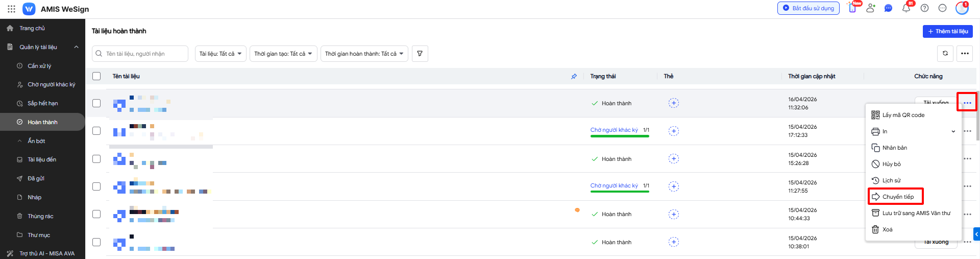Open the chat messages icon
Image resolution: width=980 pixels, height=259 pixels.
coord(888,8)
